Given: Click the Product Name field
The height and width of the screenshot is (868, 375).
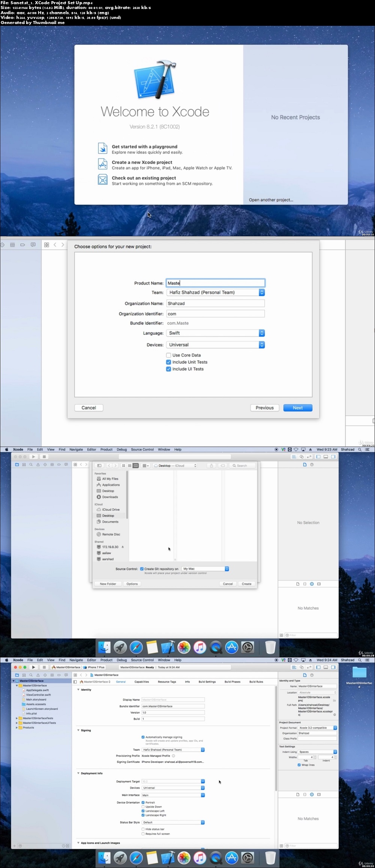Looking at the screenshot, I should click(215, 283).
